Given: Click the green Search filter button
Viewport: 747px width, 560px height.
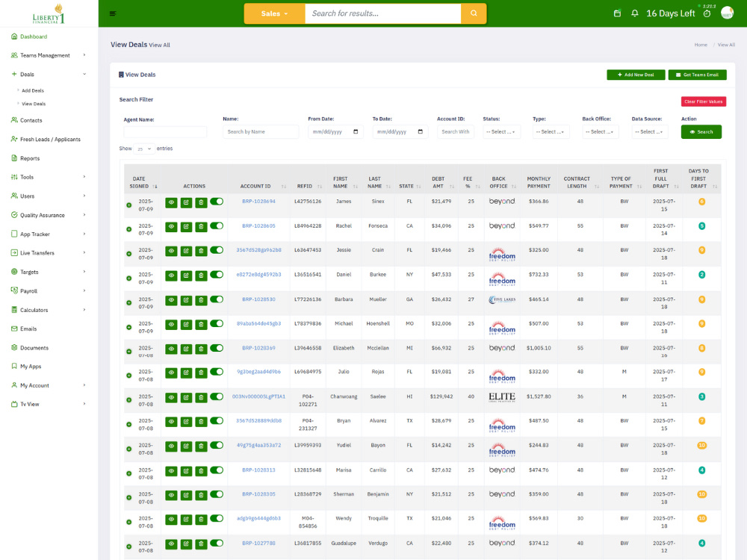Looking at the screenshot, I should [701, 132].
